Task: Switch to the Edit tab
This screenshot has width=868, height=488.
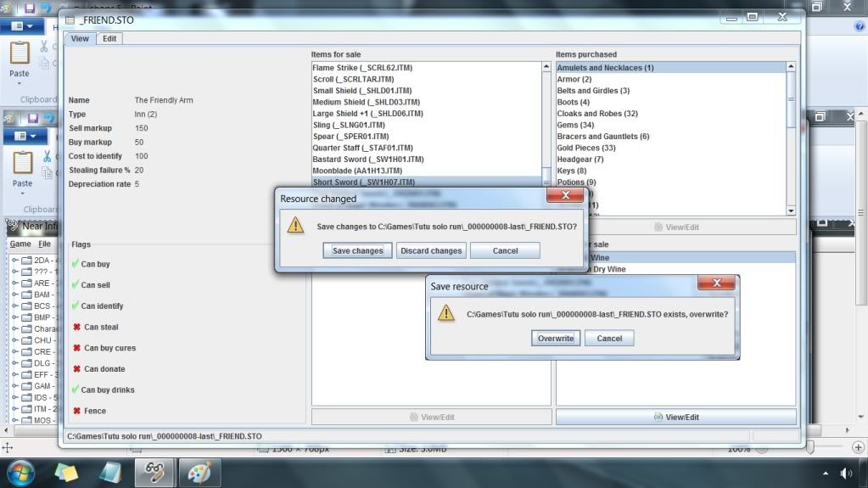Action: click(x=109, y=38)
